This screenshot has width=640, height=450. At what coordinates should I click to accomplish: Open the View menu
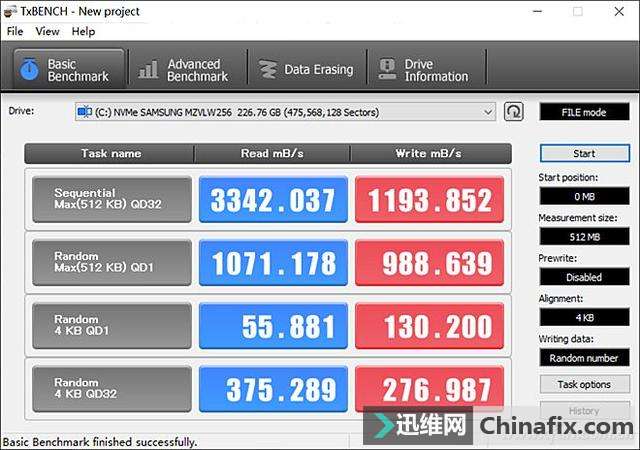tap(47, 31)
